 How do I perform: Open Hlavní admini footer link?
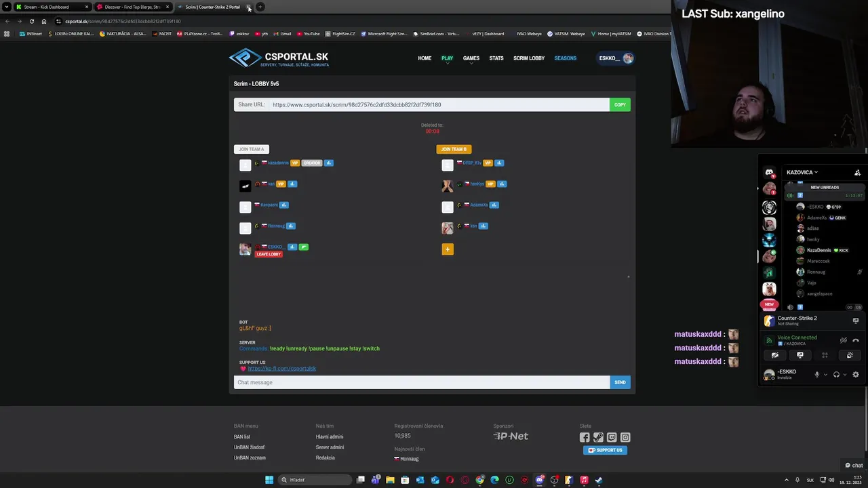(x=330, y=437)
